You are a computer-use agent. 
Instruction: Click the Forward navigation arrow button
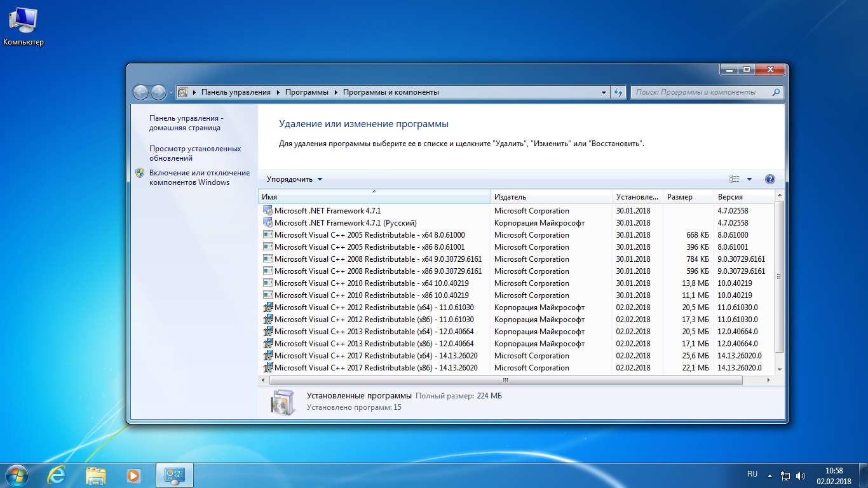(158, 92)
